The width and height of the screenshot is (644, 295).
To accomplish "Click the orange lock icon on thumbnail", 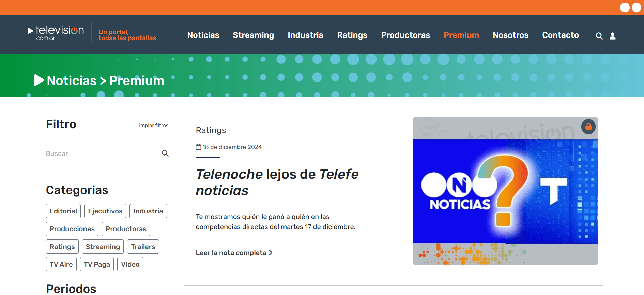I will click(588, 127).
